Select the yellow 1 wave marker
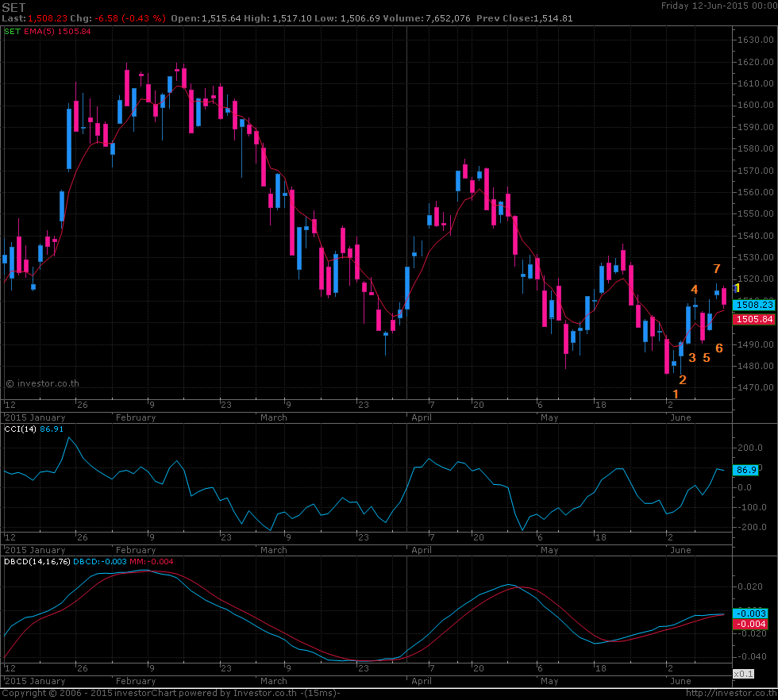This screenshot has width=778, height=700. click(738, 288)
